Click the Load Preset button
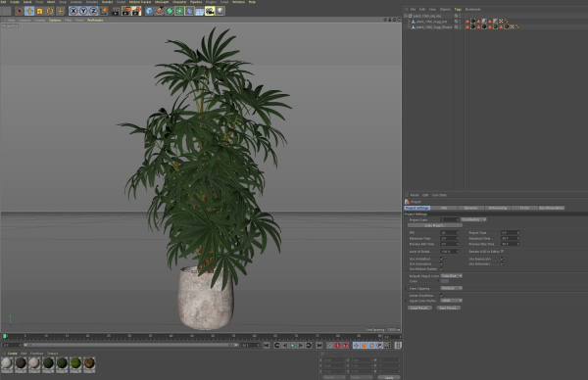The height and width of the screenshot is (380, 588). [419, 308]
